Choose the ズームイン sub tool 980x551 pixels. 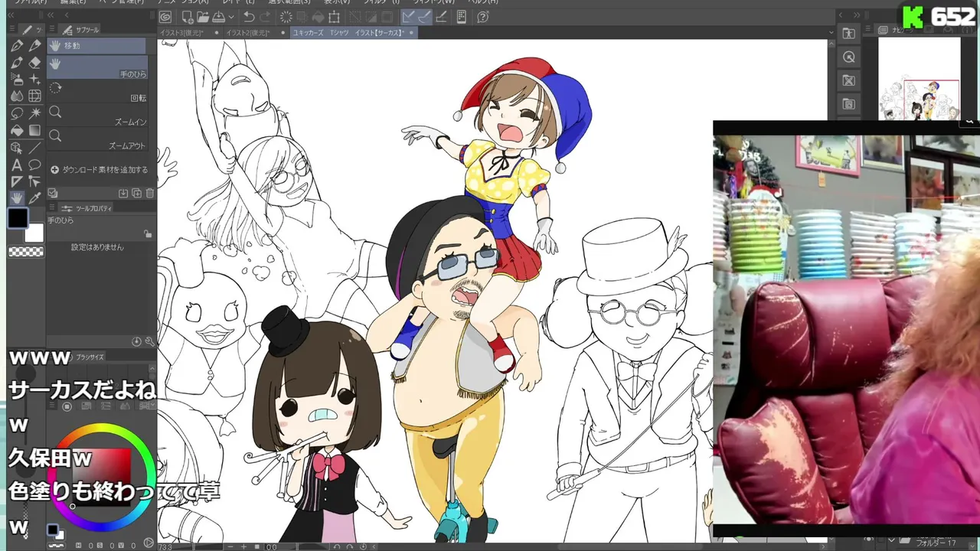96,116
